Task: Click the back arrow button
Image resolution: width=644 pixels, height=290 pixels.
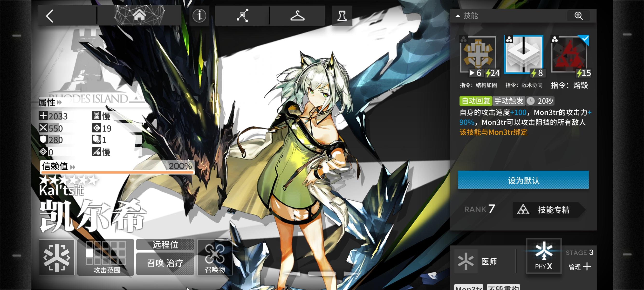Action: tap(50, 16)
